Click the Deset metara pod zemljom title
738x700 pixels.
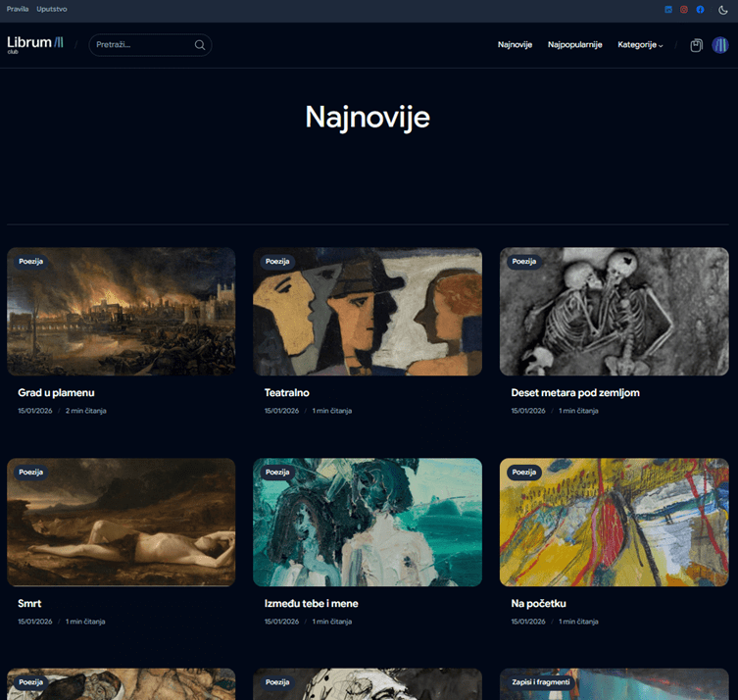(575, 393)
